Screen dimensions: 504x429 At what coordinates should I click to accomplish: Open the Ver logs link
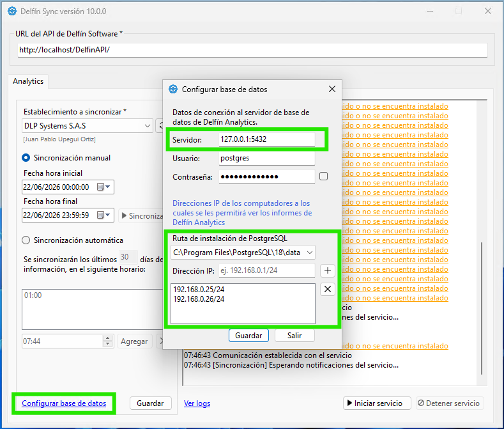point(197,403)
